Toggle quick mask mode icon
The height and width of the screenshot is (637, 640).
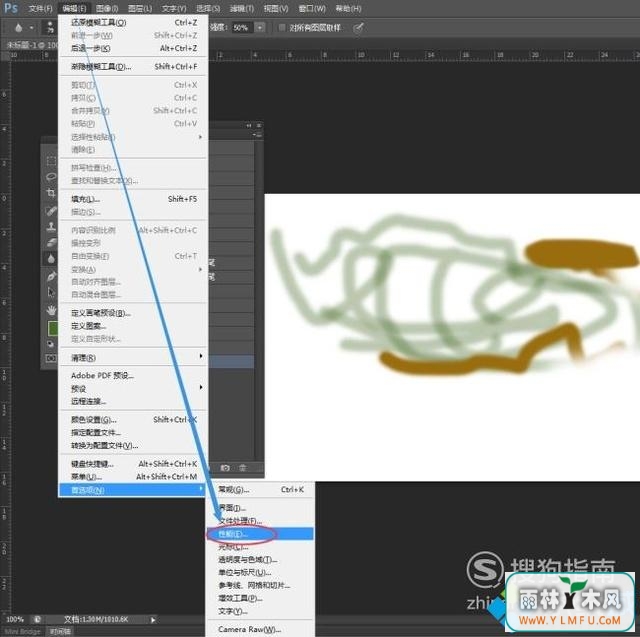(51, 358)
